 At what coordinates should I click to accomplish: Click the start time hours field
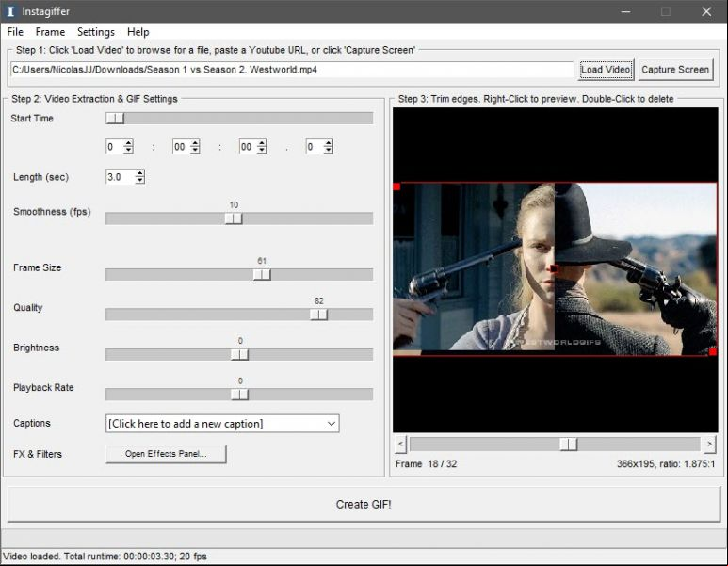(115, 147)
